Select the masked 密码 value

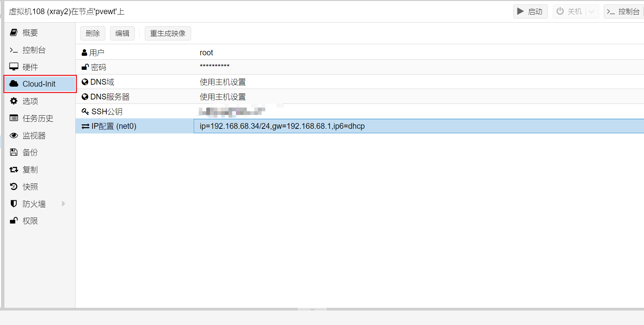point(215,66)
